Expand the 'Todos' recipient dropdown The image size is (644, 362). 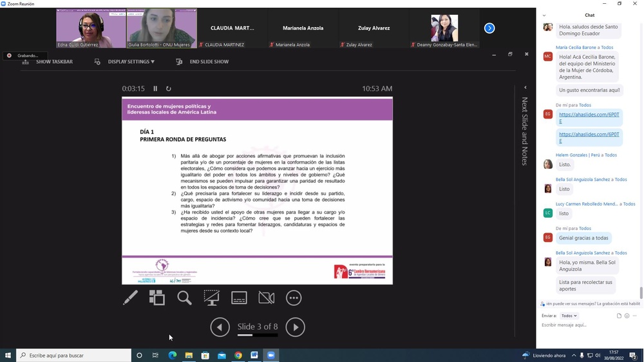[x=569, y=316]
